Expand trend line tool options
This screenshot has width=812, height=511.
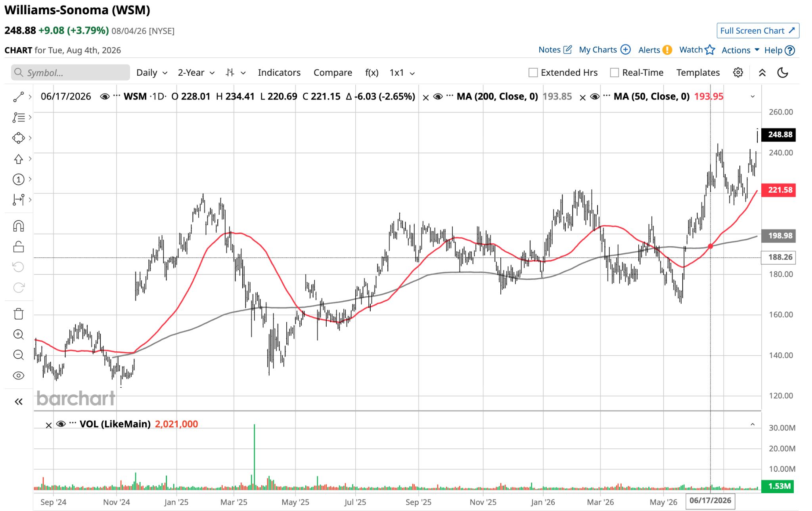30,97
